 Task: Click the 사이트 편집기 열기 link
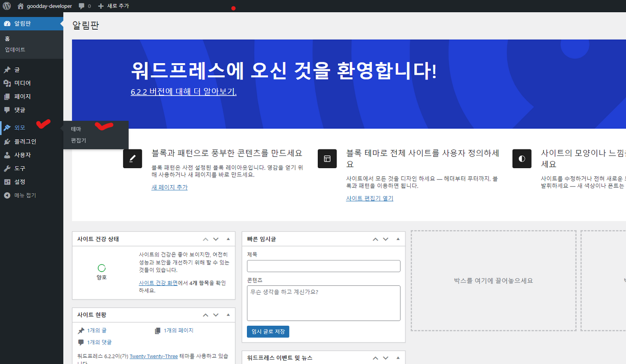pos(370,198)
